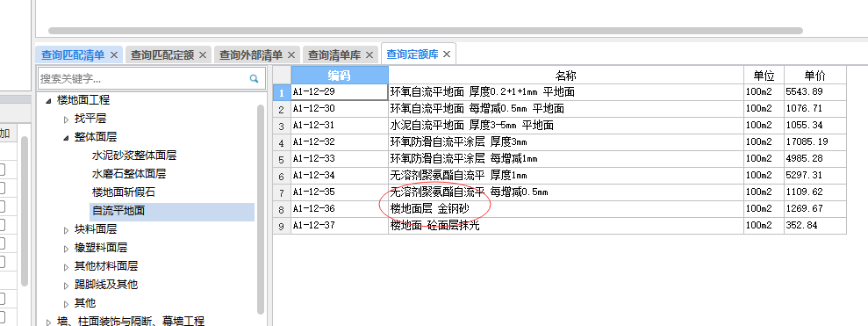
Task: Select 水泥自流平地面 厚度3-5mm row name
Action: tap(566, 126)
